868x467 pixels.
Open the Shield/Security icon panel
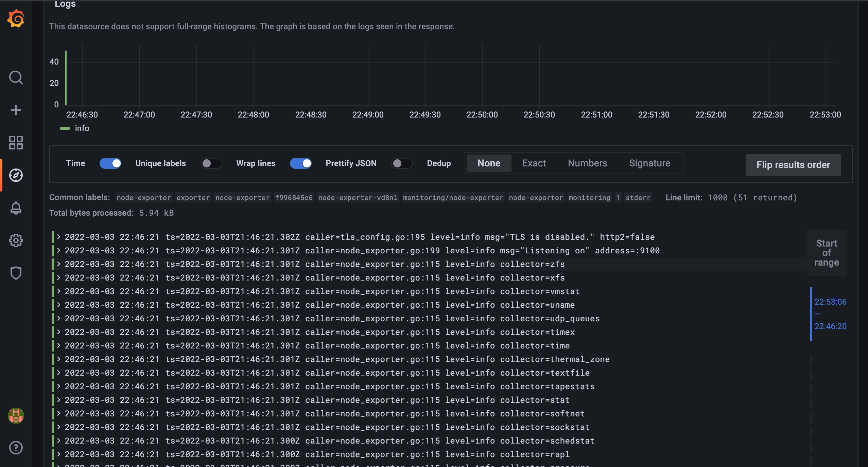point(16,273)
